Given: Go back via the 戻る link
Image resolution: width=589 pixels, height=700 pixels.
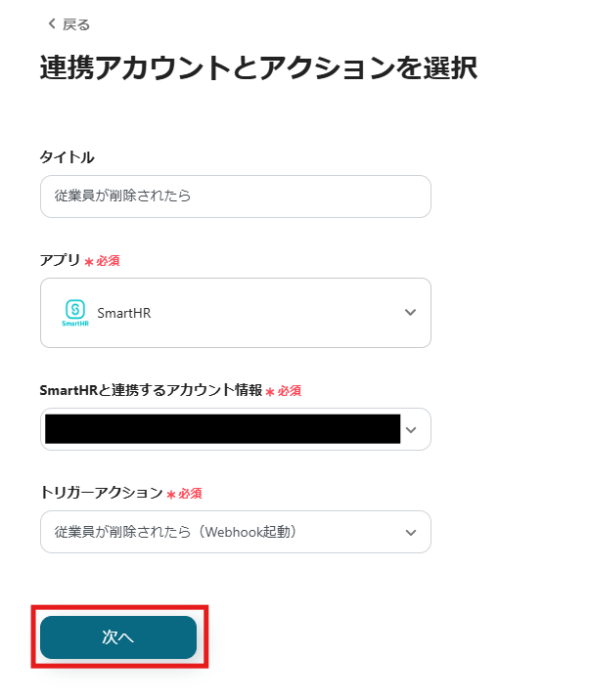Looking at the screenshot, I should 69,24.
